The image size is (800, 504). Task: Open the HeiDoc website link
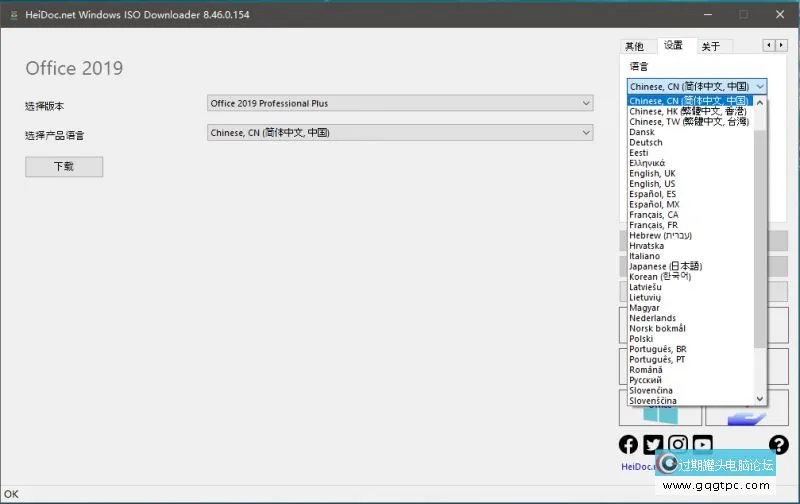pos(636,466)
